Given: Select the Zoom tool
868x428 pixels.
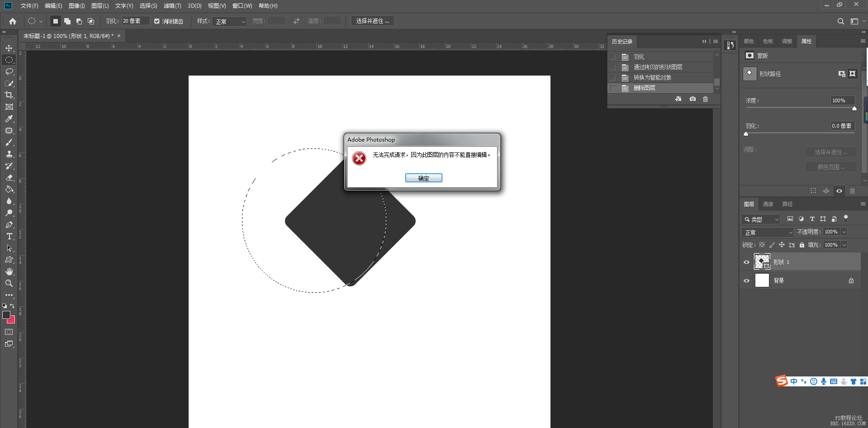Looking at the screenshot, I should 9,283.
